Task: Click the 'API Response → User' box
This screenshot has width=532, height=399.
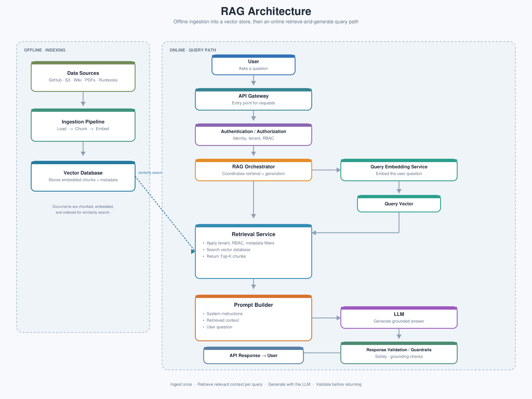Action: pyautogui.click(x=254, y=355)
